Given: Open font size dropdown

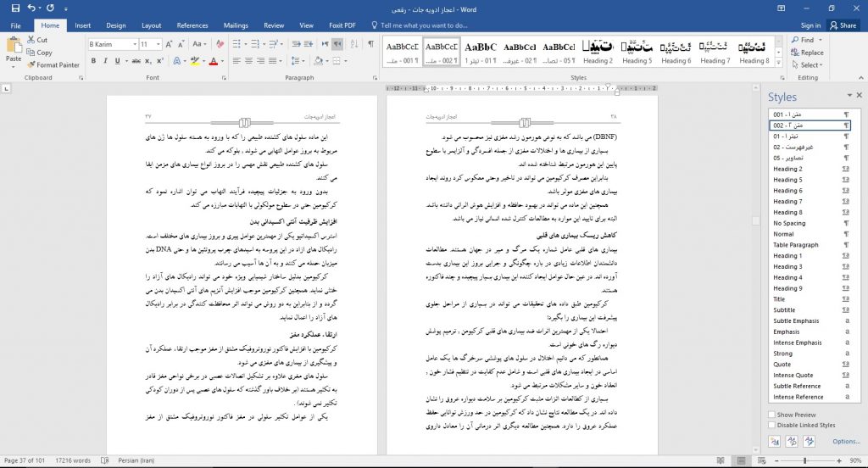Looking at the screenshot, I should [159, 44].
